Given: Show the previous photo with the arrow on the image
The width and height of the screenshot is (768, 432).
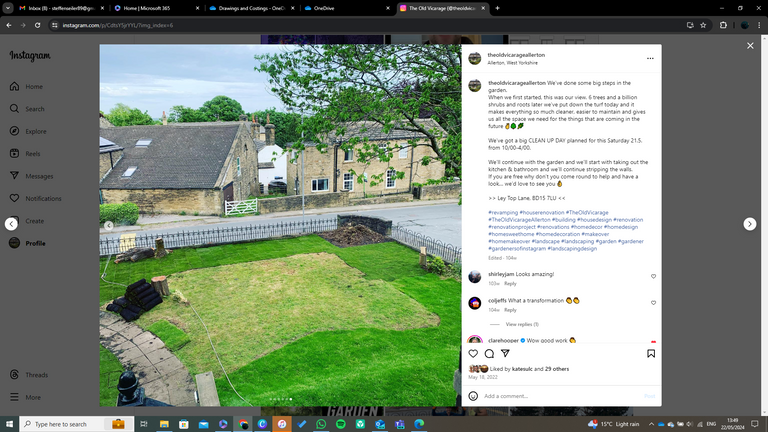Looking at the screenshot, I should 109,225.
